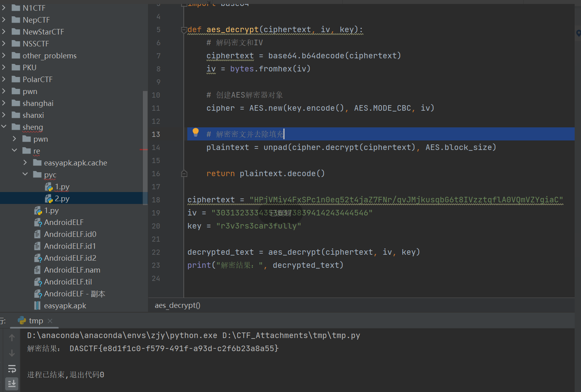Collapse the aes_decrypt function fold marker
Viewport: 581px width, 392px height.
point(184,30)
